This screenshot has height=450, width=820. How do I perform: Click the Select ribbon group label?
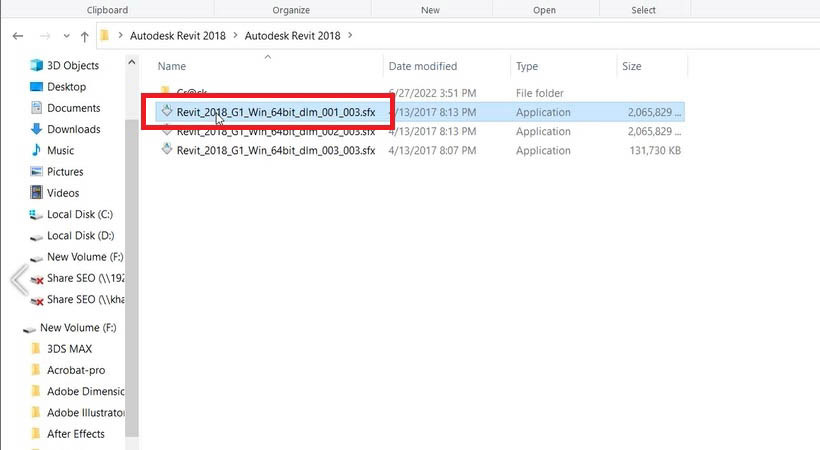click(x=643, y=10)
